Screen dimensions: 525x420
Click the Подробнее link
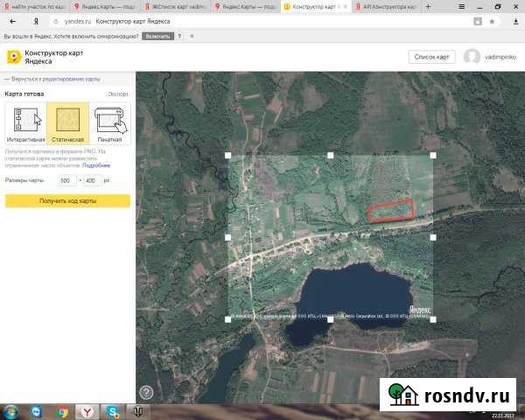click(x=96, y=164)
